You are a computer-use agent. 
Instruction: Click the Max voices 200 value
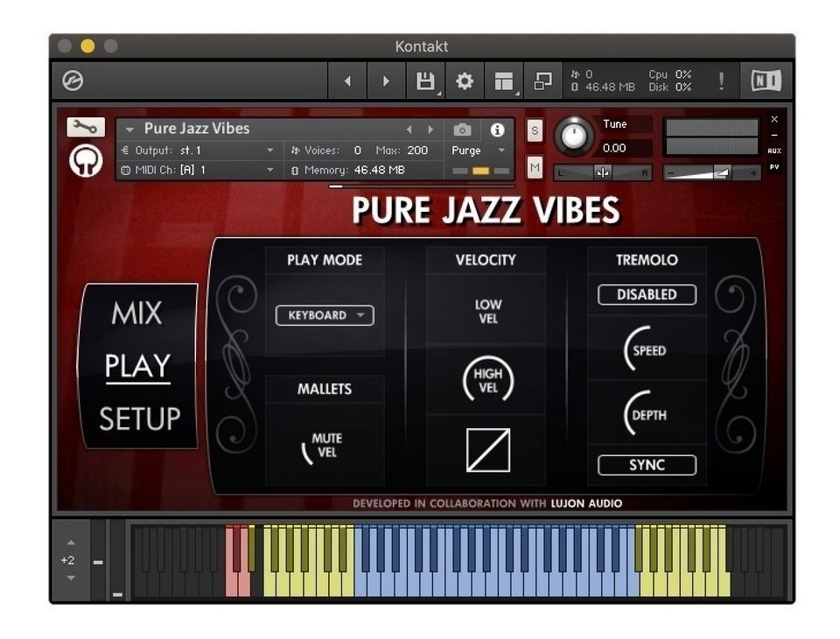(417, 151)
